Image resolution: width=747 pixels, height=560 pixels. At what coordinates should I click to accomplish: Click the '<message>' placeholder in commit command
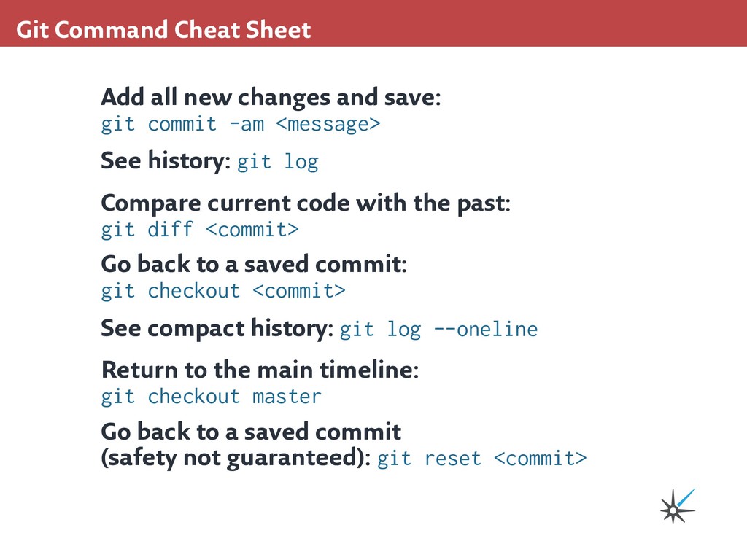pos(328,124)
